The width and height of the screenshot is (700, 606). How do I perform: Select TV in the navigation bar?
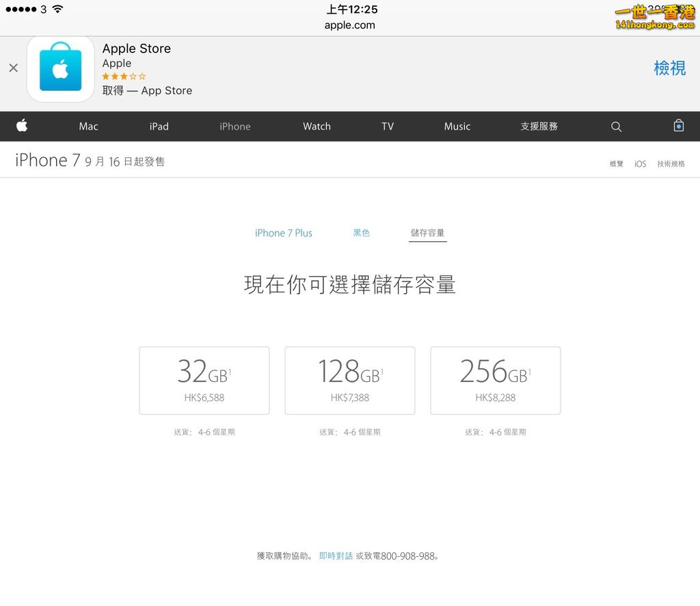click(x=388, y=126)
